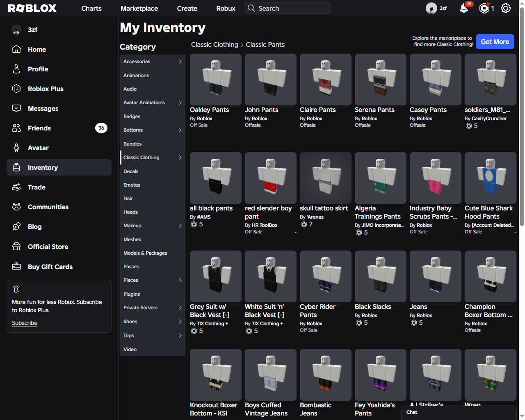The width and height of the screenshot is (525, 420).
Task: Expand the Makeup category
Action: click(180, 226)
